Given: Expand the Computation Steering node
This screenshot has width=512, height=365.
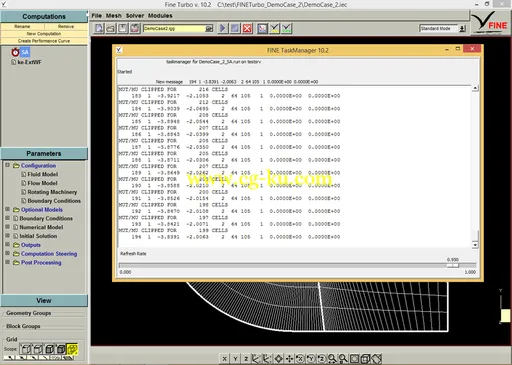Looking at the screenshot, I should point(7,253).
